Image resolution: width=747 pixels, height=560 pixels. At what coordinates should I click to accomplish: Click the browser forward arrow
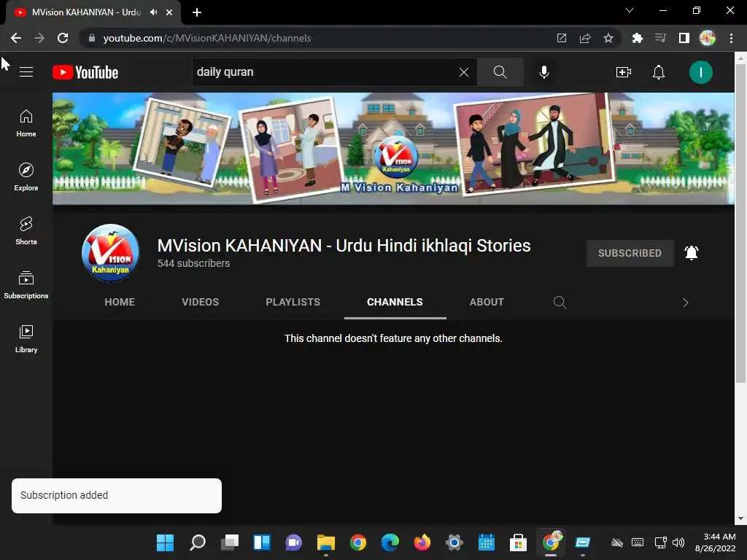click(39, 38)
